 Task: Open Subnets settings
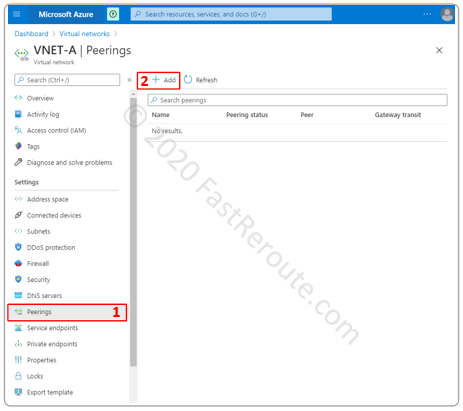39,231
